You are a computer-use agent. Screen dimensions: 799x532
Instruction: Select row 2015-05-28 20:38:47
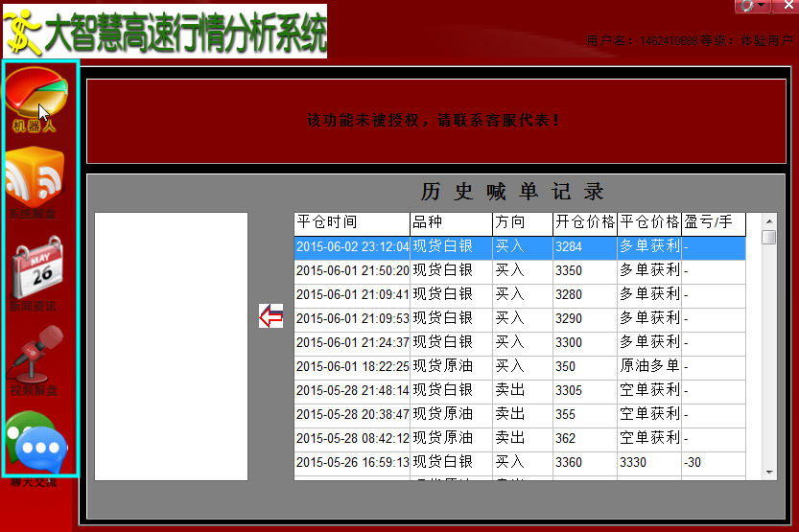(x=520, y=415)
